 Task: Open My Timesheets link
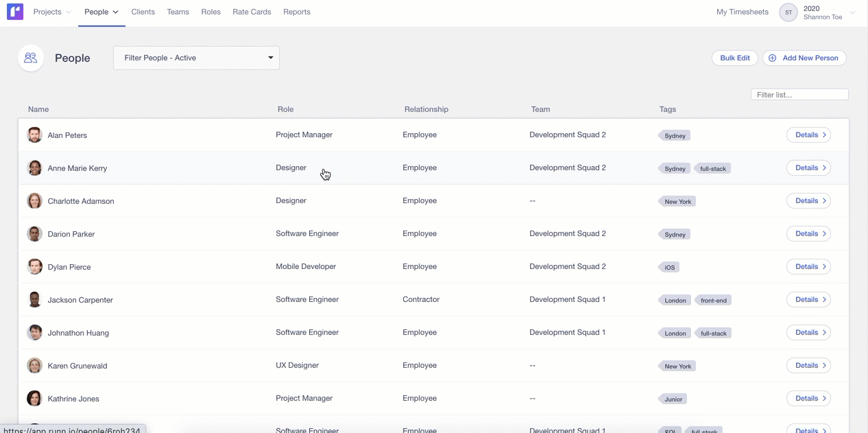pos(743,12)
